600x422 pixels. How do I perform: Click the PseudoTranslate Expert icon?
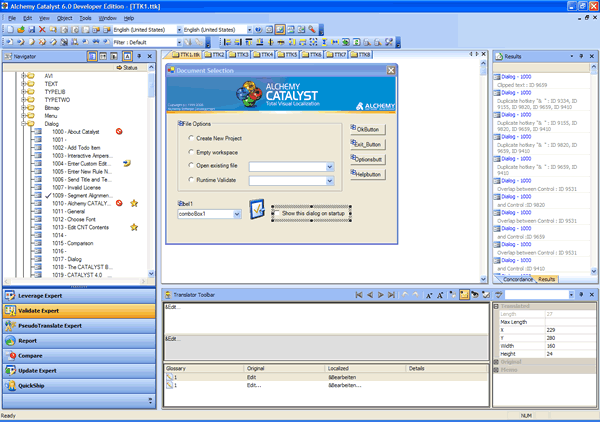tap(10, 326)
